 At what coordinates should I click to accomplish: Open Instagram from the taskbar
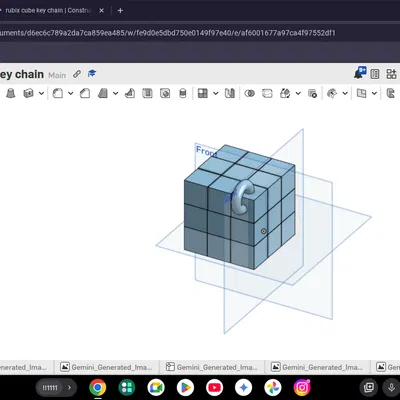[x=302, y=387]
